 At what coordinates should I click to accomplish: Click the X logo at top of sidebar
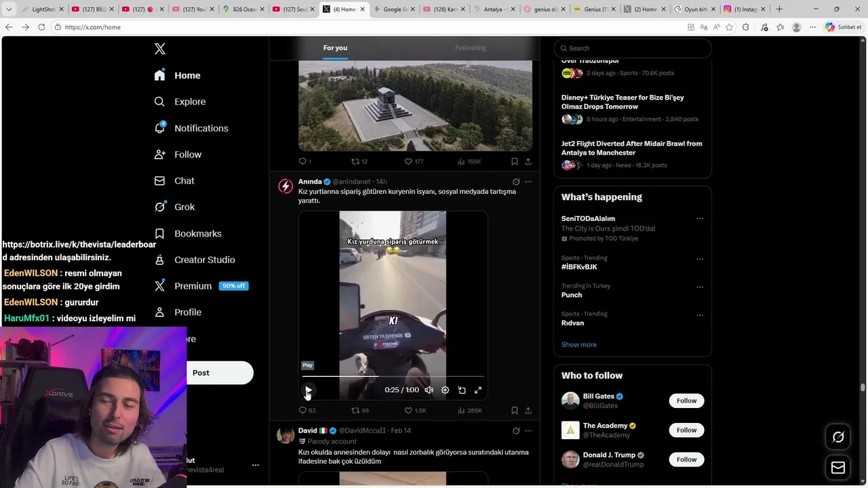160,49
